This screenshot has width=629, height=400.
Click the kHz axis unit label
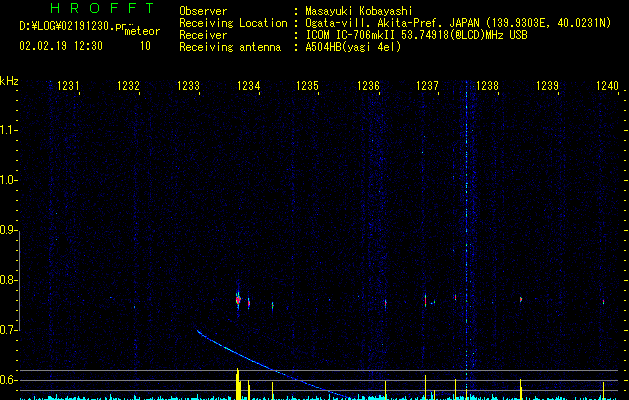point(9,81)
